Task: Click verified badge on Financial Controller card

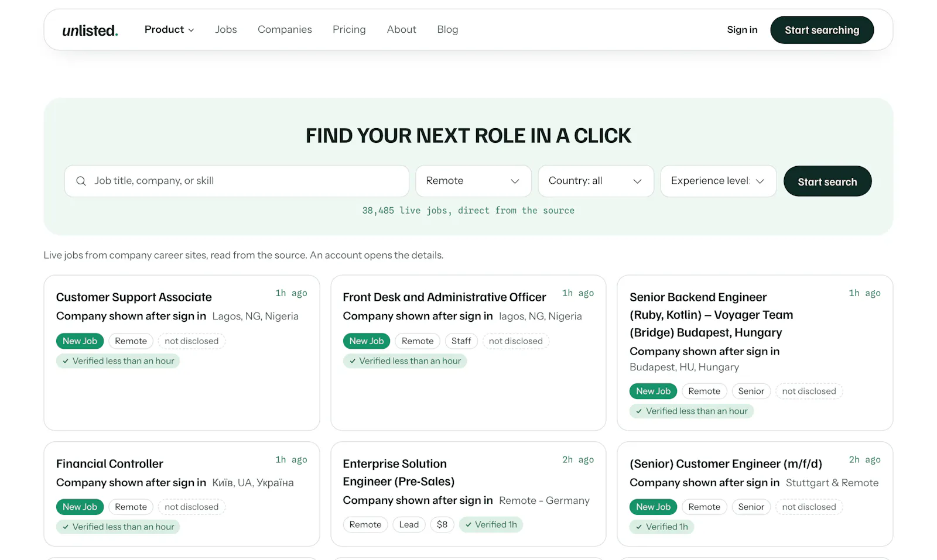Action: [118, 527]
